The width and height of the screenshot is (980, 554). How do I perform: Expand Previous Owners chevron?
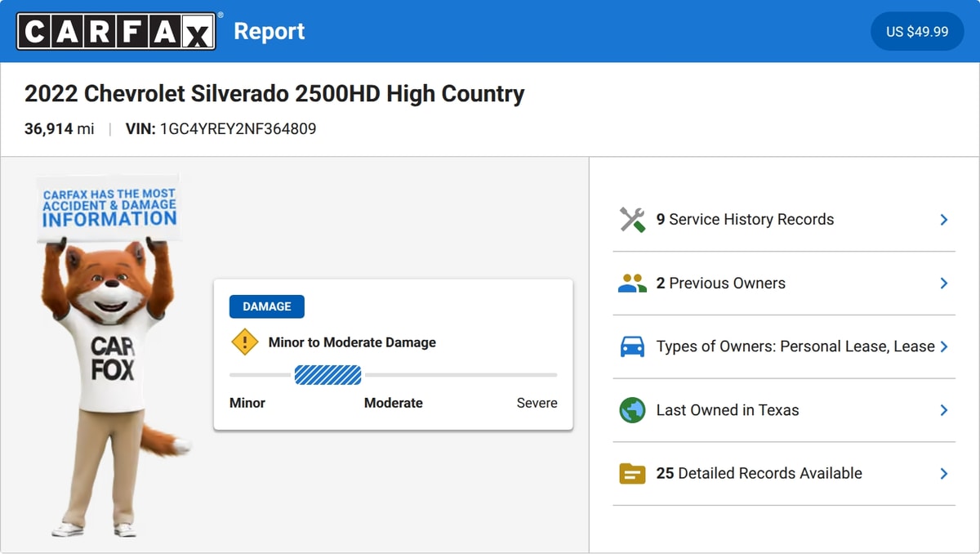943,284
